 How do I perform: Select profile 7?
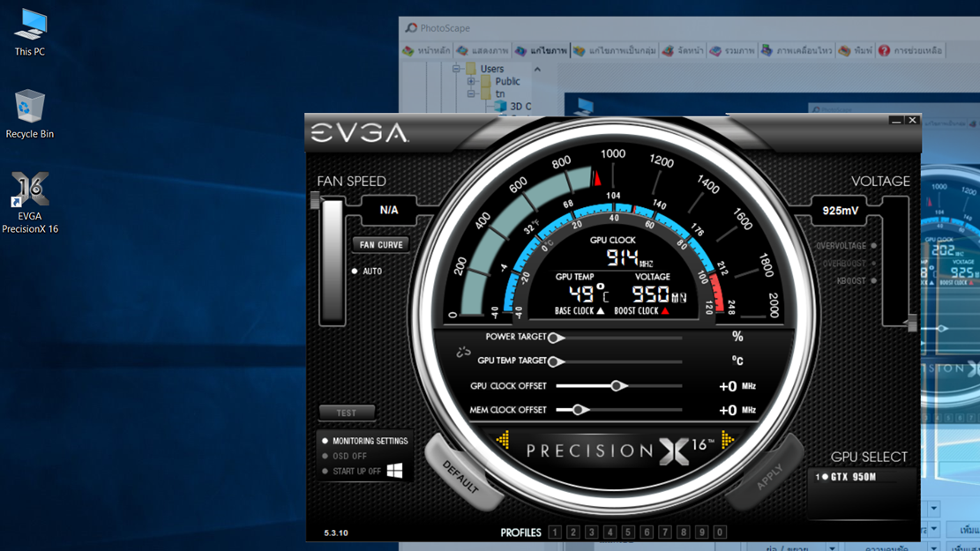click(665, 532)
